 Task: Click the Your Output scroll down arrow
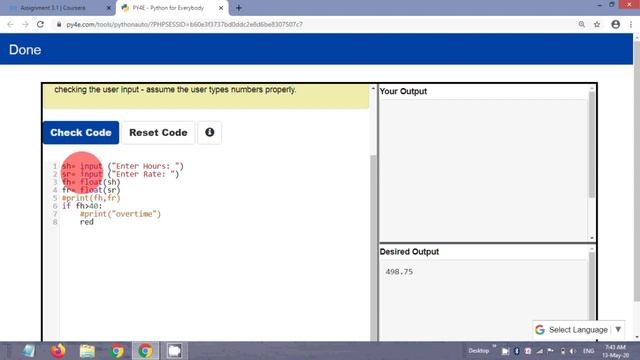click(x=591, y=238)
